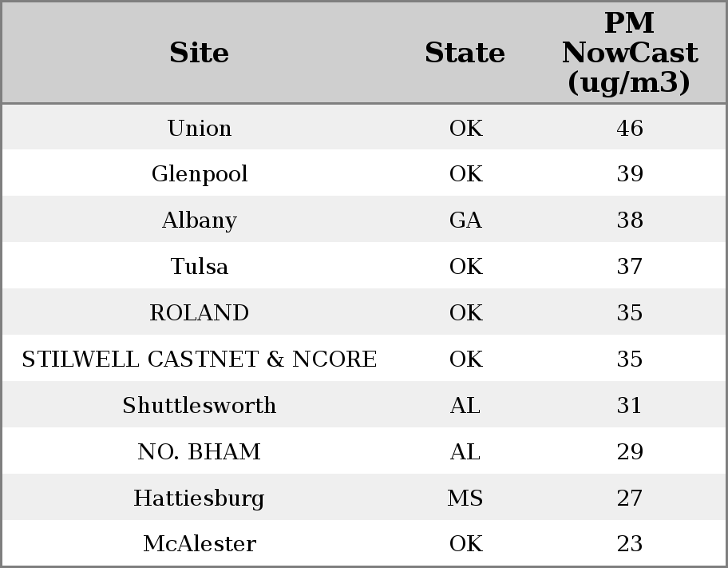This screenshot has width=728, height=568.
Task: Click the PM value 38 for Albany
Action: coord(630,220)
